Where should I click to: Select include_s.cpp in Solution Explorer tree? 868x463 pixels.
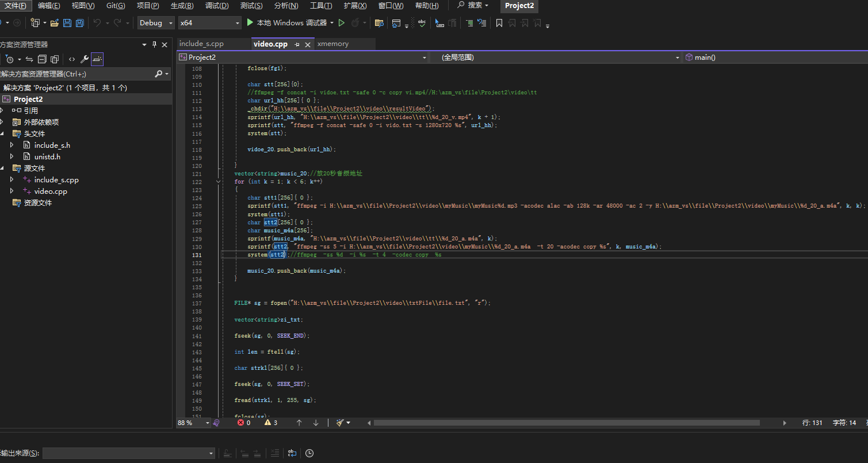(x=56, y=179)
